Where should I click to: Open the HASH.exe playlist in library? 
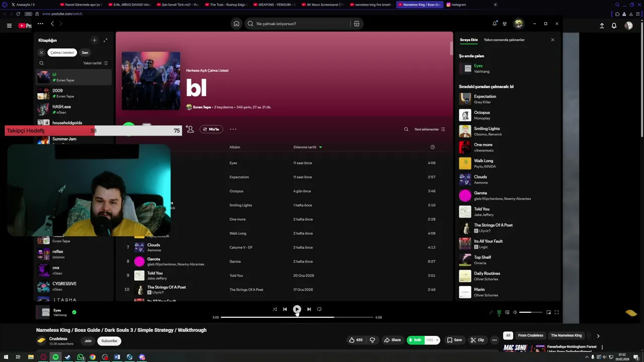74,109
